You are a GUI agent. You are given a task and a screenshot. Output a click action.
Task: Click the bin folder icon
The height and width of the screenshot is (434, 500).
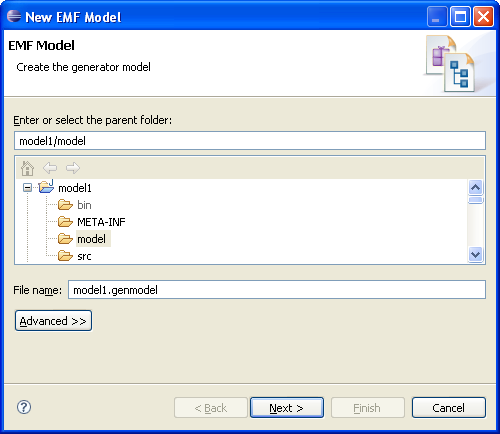65,205
